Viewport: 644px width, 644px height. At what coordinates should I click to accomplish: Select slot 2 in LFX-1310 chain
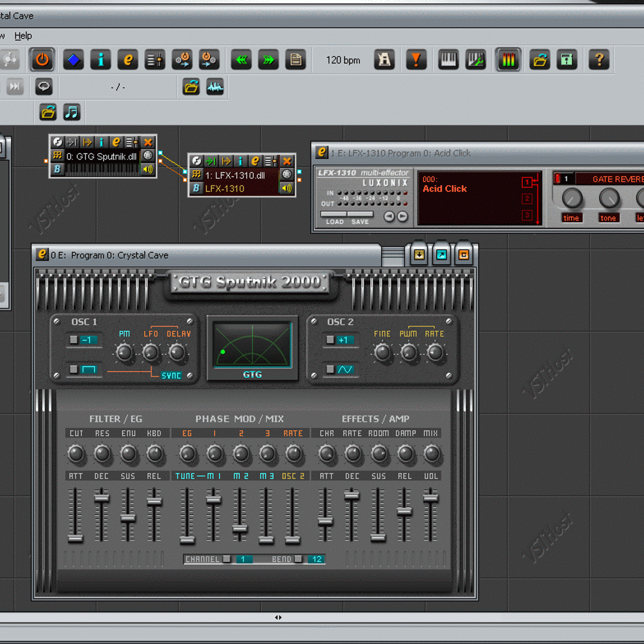[527, 198]
